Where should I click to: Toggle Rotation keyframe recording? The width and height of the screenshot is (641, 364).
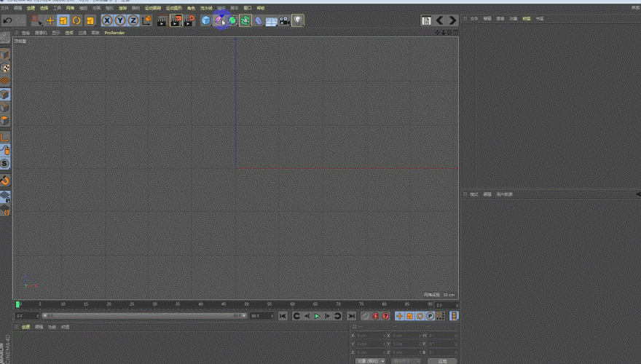(x=420, y=316)
